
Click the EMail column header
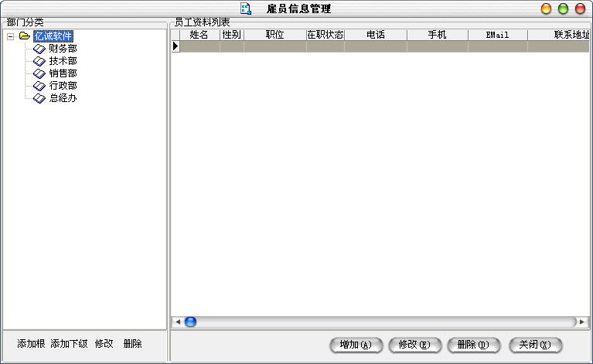click(498, 35)
